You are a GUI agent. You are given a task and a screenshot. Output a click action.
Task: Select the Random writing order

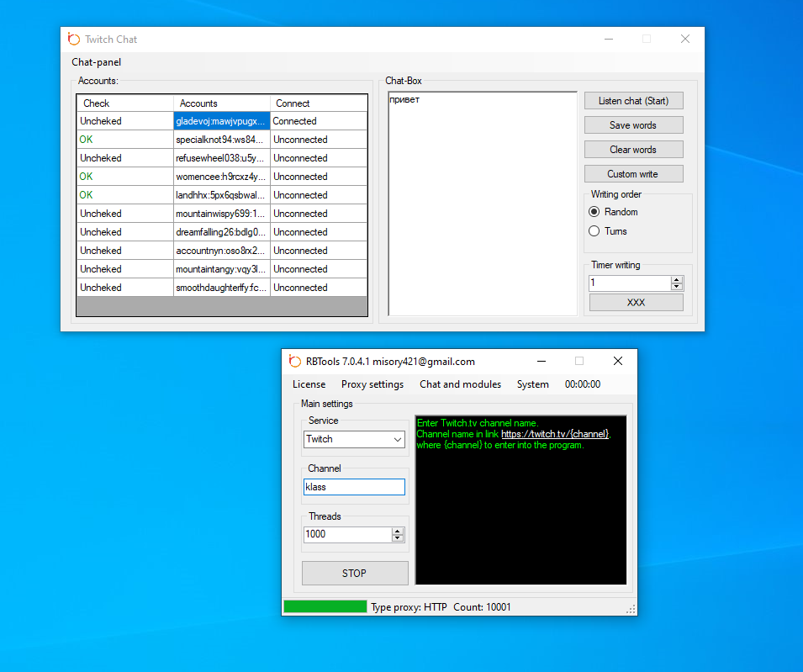point(594,212)
